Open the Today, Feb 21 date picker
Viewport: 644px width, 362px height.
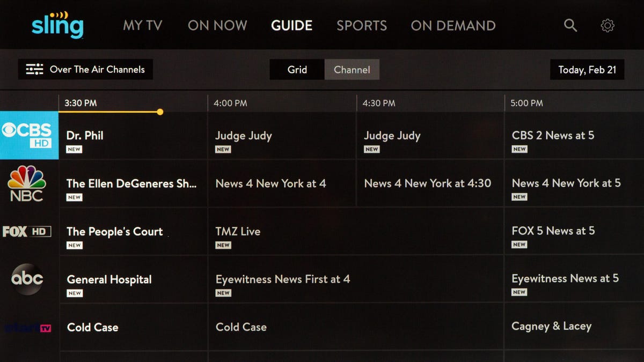click(x=587, y=70)
